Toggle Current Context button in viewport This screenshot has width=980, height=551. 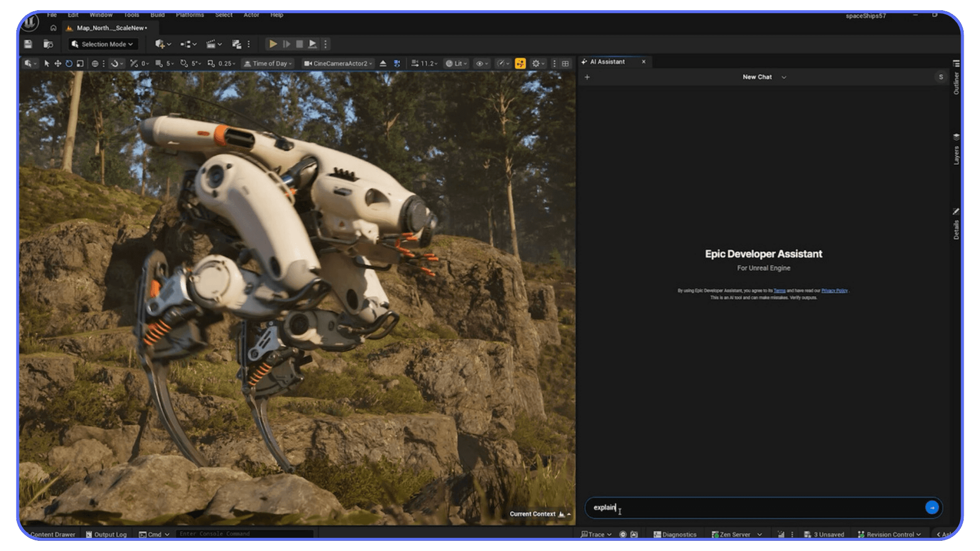(540, 514)
